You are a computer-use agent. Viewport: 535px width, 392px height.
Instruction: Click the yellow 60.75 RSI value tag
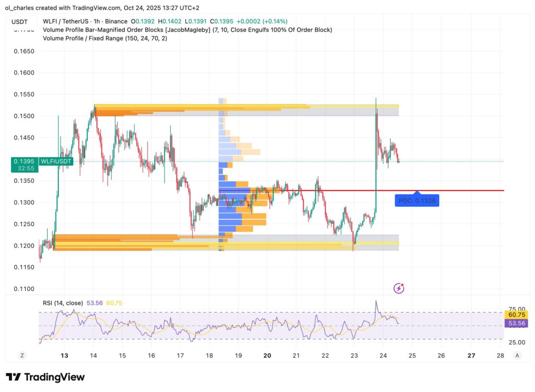(x=516, y=315)
